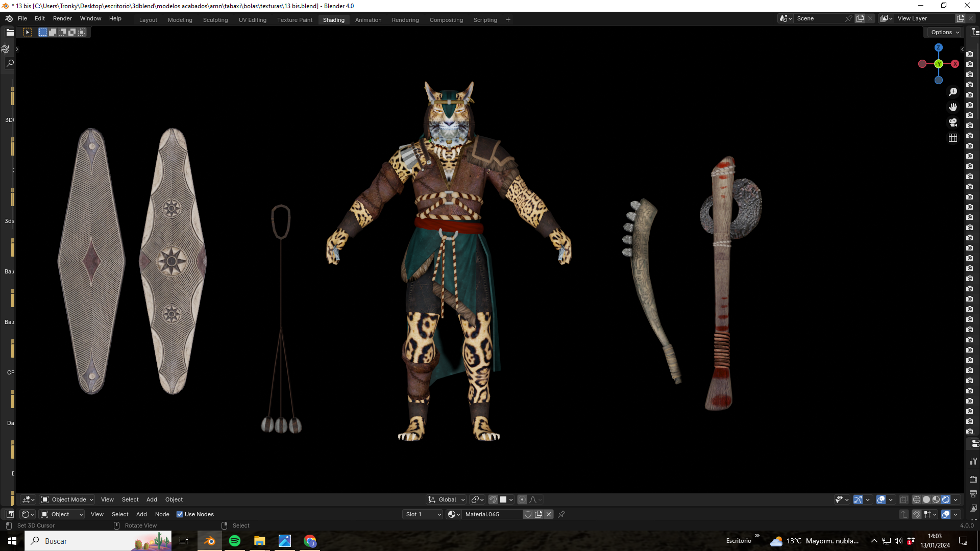Open Spotify from the taskbar
The image size is (980, 551).
pos(235,541)
